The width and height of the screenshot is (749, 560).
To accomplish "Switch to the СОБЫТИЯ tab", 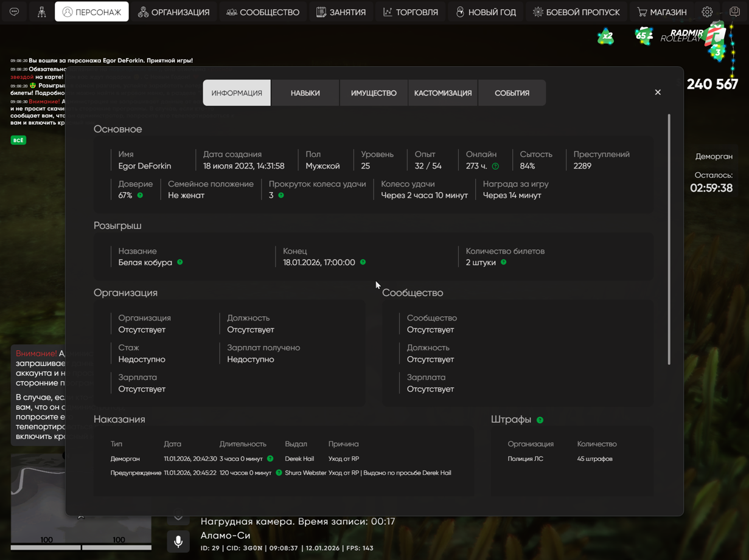I will click(x=512, y=93).
